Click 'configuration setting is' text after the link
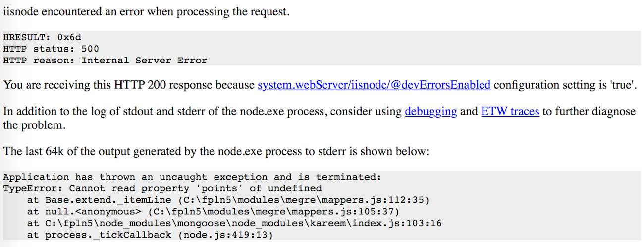The width and height of the screenshot is (644, 247). 544,85
